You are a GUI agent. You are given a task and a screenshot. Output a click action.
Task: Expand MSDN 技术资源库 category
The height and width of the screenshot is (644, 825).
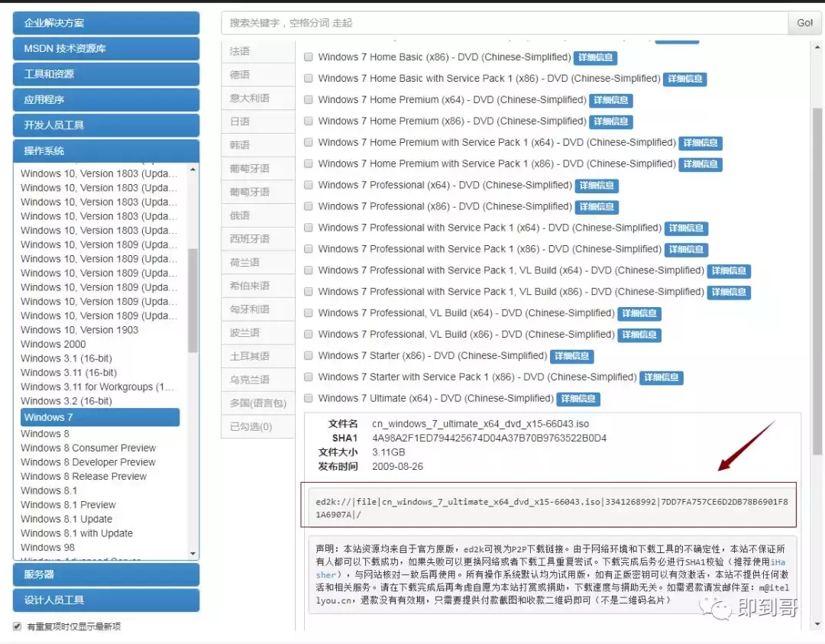[x=105, y=48]
